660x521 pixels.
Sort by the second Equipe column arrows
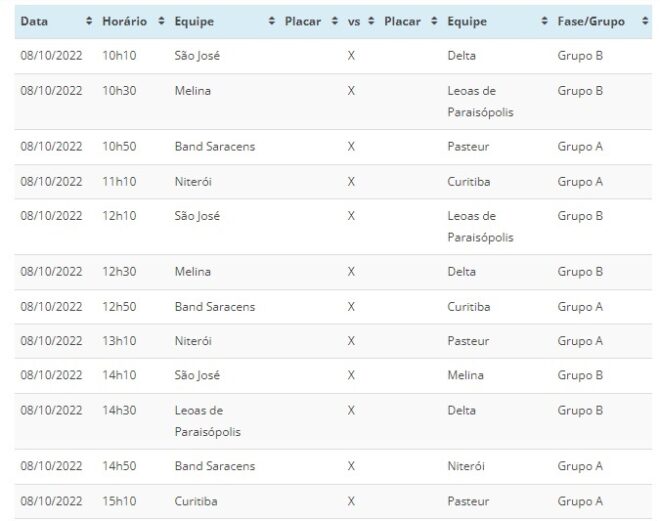click(544, 22)
